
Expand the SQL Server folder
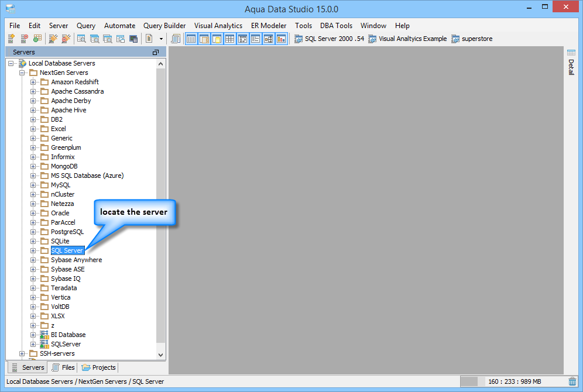(33, 251)
